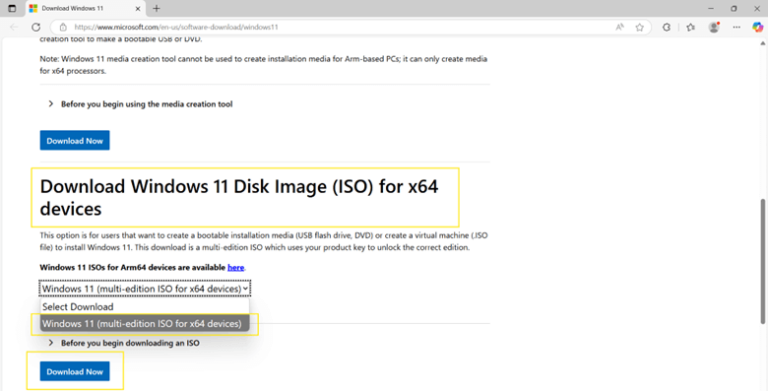Maximize or restore the Edge window
Screen dimensions: 768x391
pos(734,8)
